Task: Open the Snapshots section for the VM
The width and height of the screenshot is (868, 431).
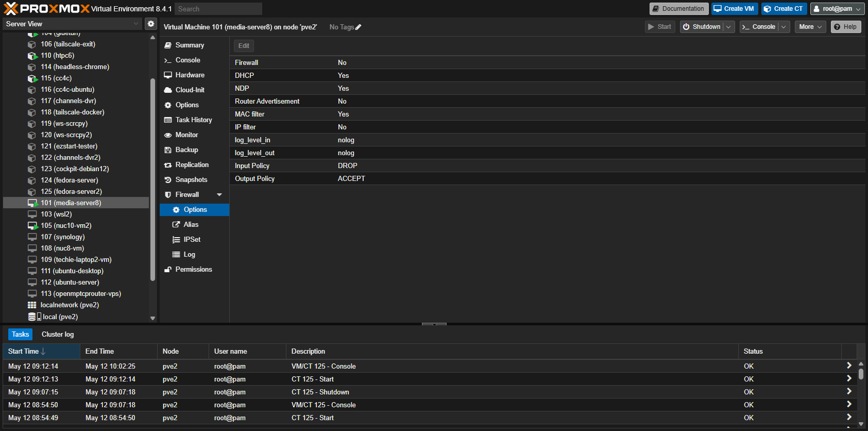Action: [x=191, y=180]
